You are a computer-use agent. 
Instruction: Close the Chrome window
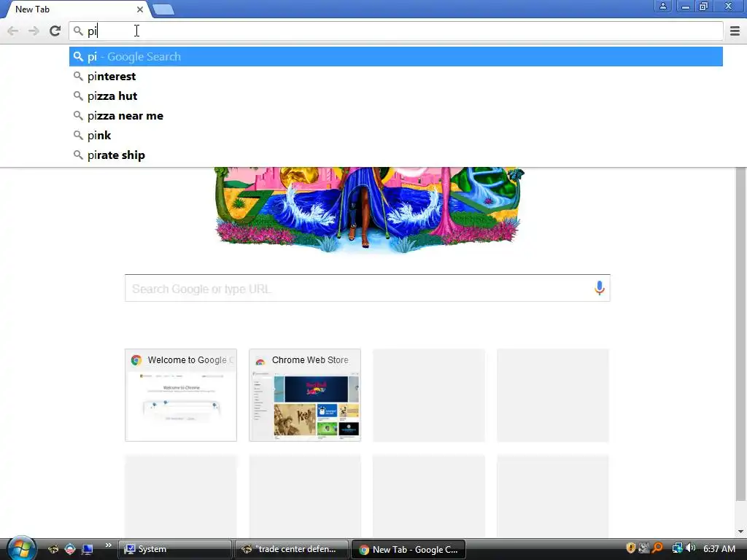click(729, 6)
